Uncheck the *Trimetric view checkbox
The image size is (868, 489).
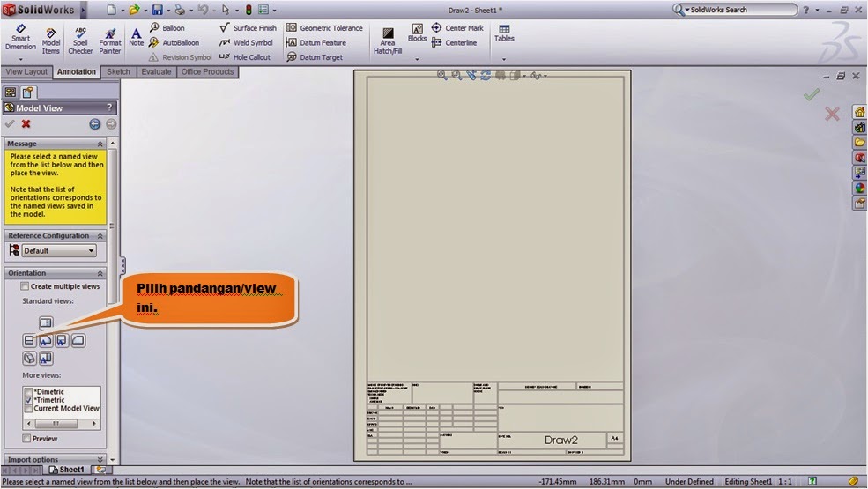[29, 400]
